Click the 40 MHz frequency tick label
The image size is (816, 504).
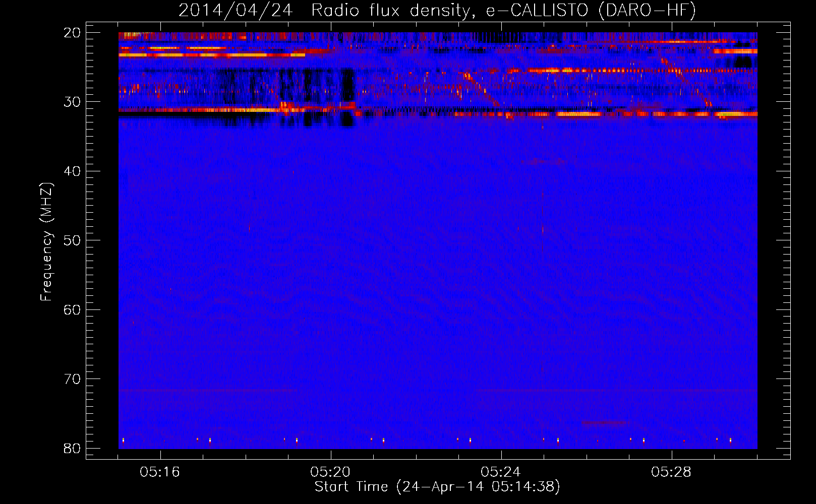point(73,171)
